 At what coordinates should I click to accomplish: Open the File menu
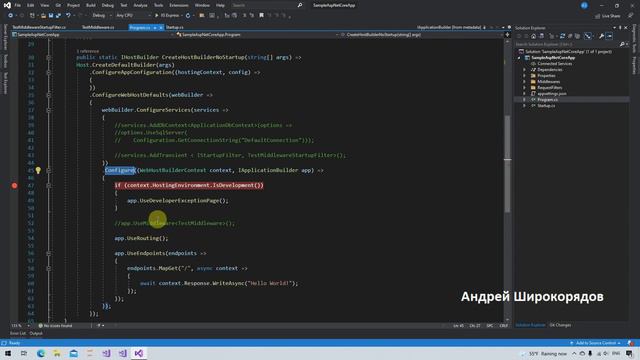tap(18, 5)
